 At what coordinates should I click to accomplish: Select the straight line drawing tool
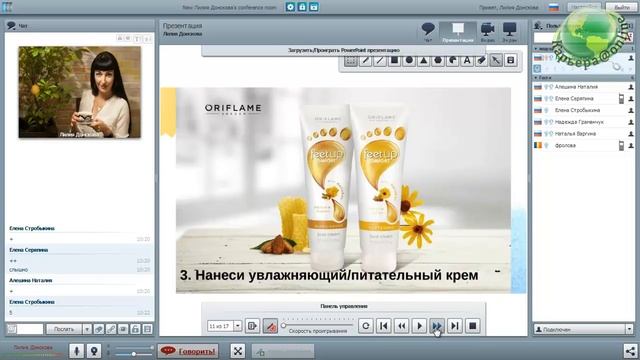pos(380,61)
